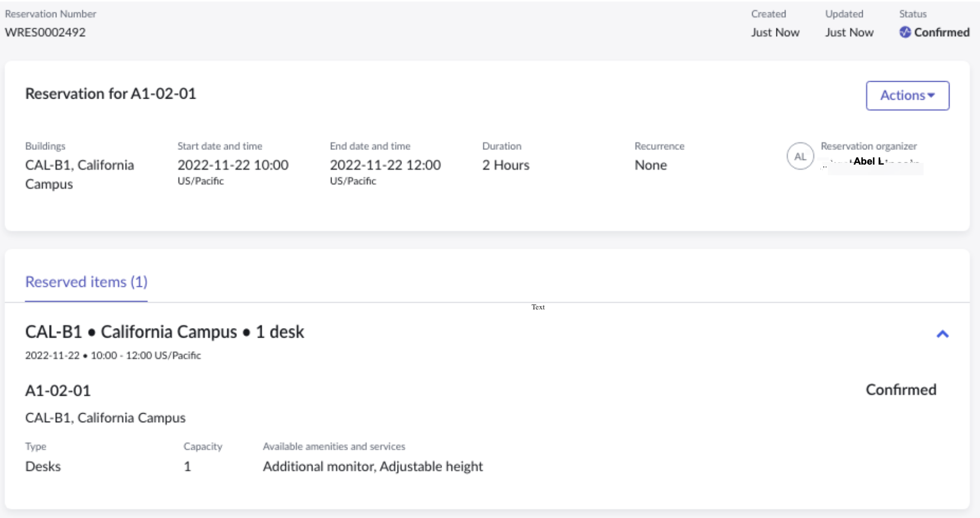Collapse the CAL-B1 reserved items section
980x518 pixels.
click(942, 334)
